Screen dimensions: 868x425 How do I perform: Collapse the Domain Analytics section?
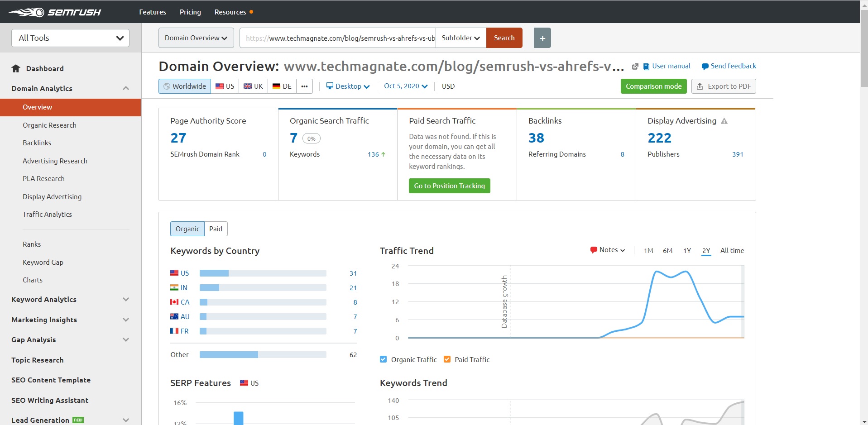point(126,88)
